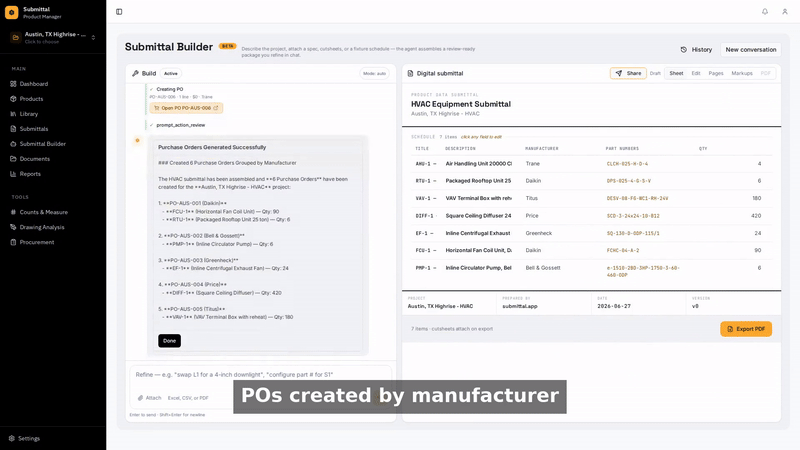The height and width of the screenshot is (450, 800).
Task: Click the HVAC Equipment Submittal title
Action: coord(460,104)
